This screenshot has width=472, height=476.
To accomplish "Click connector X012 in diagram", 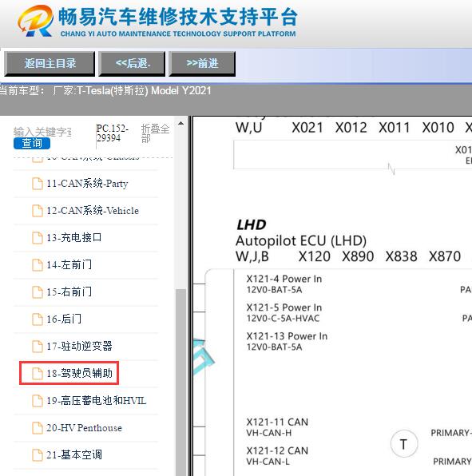I will (x=351, y=128).
